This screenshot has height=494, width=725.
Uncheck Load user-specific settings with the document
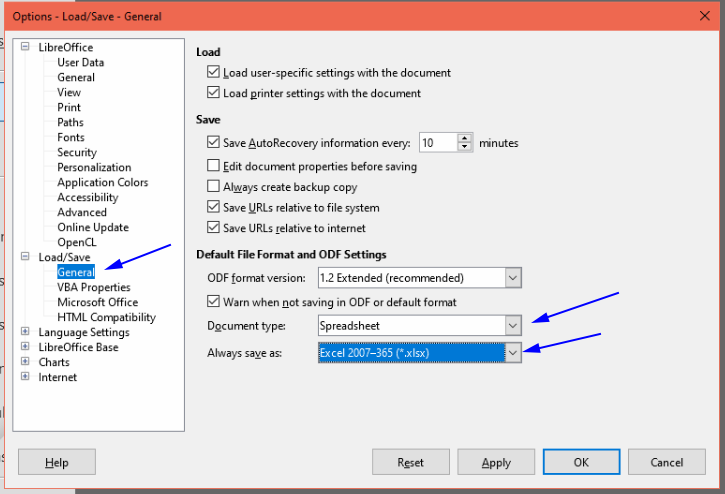click(x=213, y=72)
